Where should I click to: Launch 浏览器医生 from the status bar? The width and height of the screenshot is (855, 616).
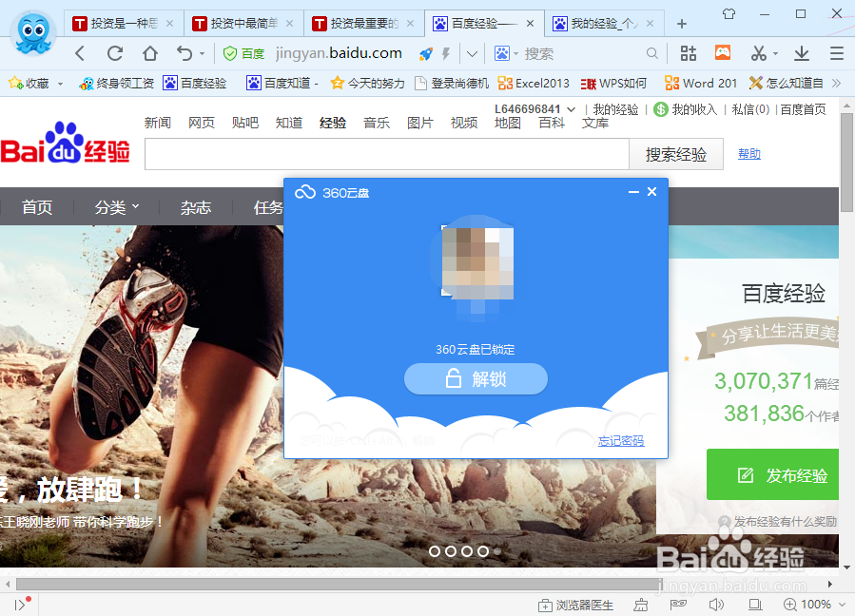click(577, 605)
